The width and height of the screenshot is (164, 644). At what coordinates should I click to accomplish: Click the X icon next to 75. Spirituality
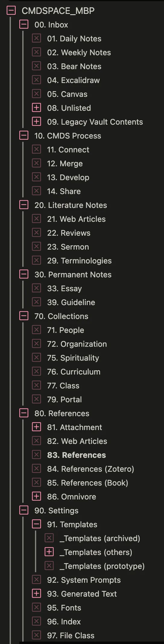pyautogui.click(x=36, y=358)
